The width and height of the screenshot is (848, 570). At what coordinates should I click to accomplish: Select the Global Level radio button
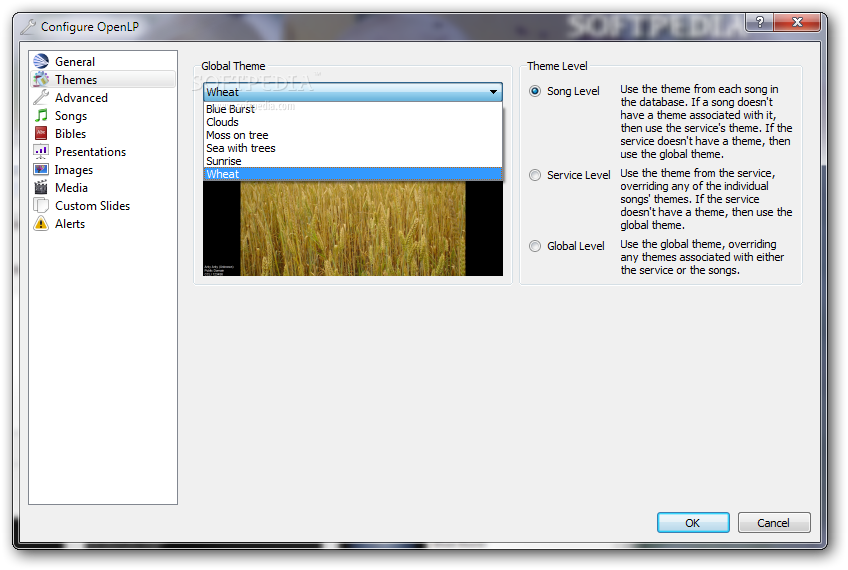[535, 246]
